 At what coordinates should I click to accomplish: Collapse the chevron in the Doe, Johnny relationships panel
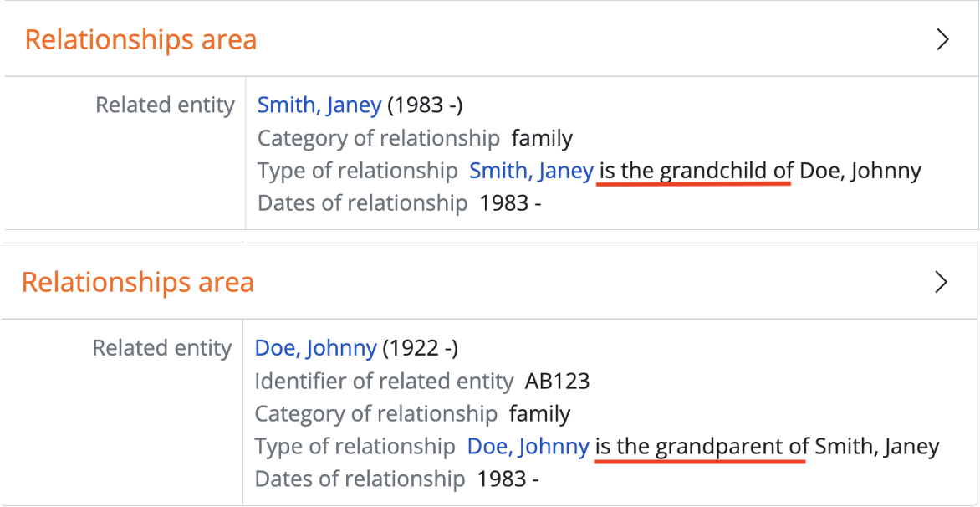point(941,283)
